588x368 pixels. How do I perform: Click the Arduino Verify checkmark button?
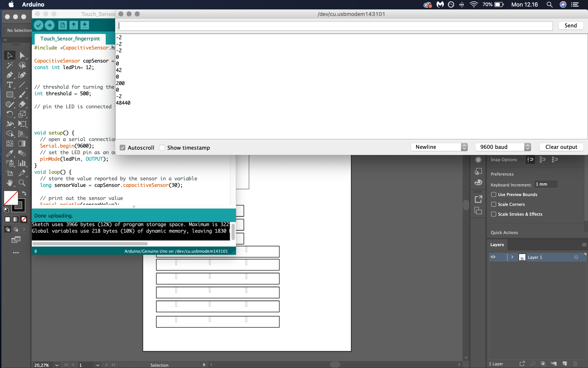(x=38, y=25)
